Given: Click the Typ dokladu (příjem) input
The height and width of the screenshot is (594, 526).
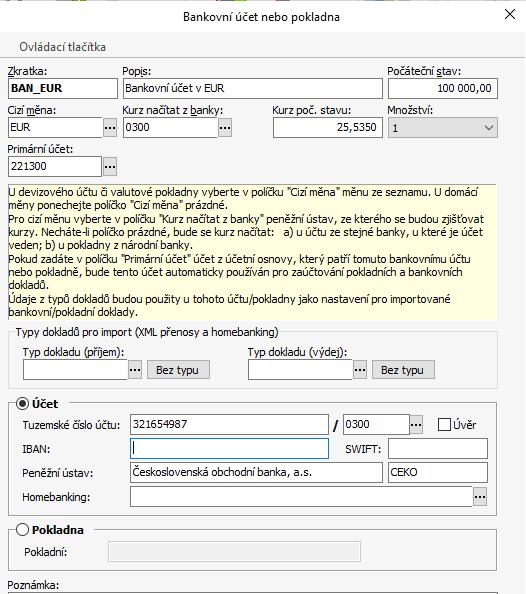Looking at the screenshot, I should [75, 370].
